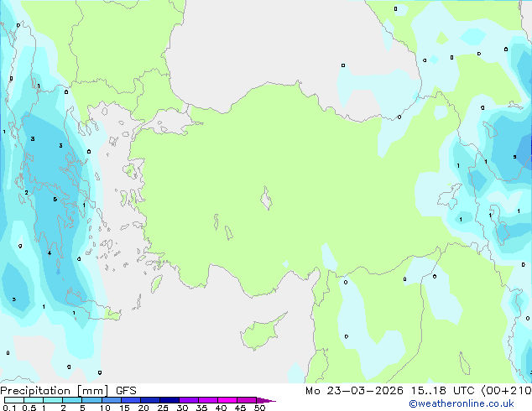Click the magenta swatch for 40–45 mm
Image resolution: width=532 pixels, height=411 pixels.
pos(227,400)
